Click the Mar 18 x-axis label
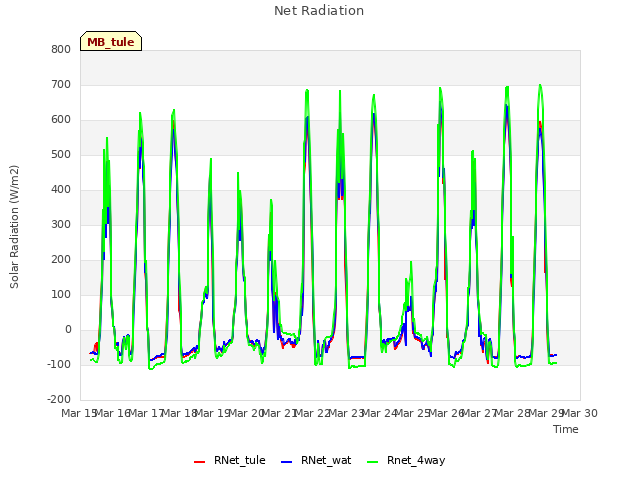Screen dimensions: 640x480 (179, 413)
